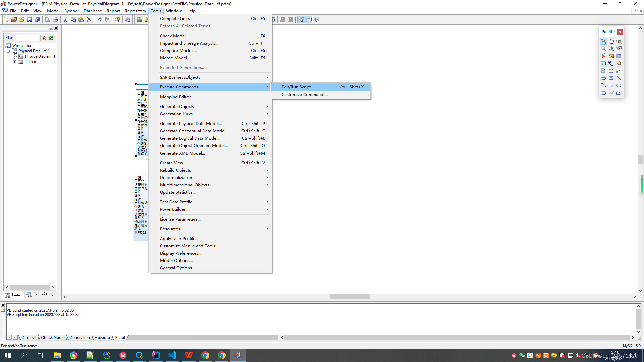Open the Windows Start menu

coord(8,355)
